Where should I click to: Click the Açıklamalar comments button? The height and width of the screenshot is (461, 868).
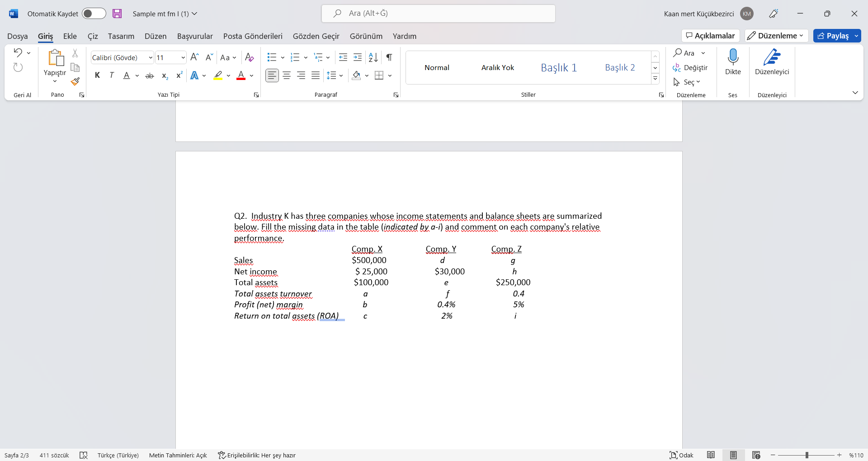(x=710, y=36)
